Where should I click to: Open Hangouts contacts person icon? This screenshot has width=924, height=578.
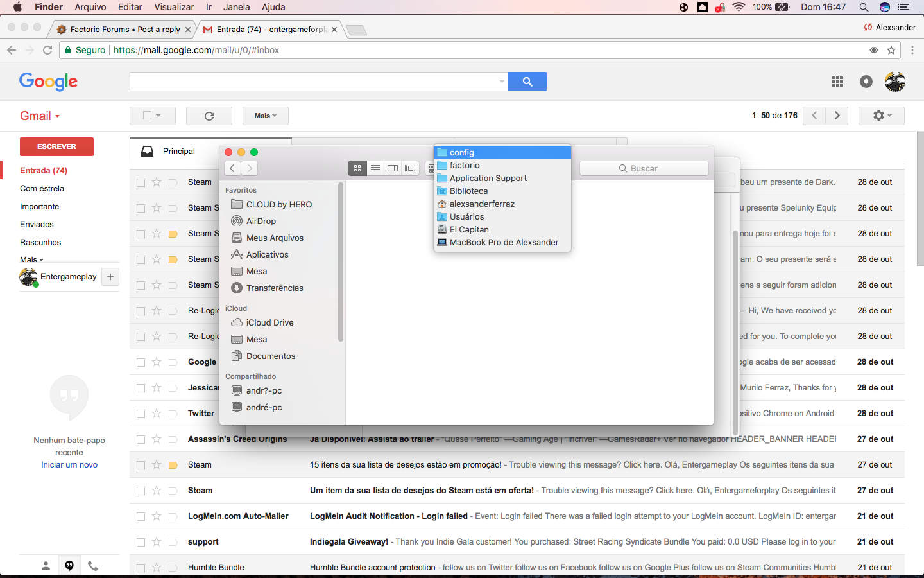pyautogui.click(x=46, y=566)
